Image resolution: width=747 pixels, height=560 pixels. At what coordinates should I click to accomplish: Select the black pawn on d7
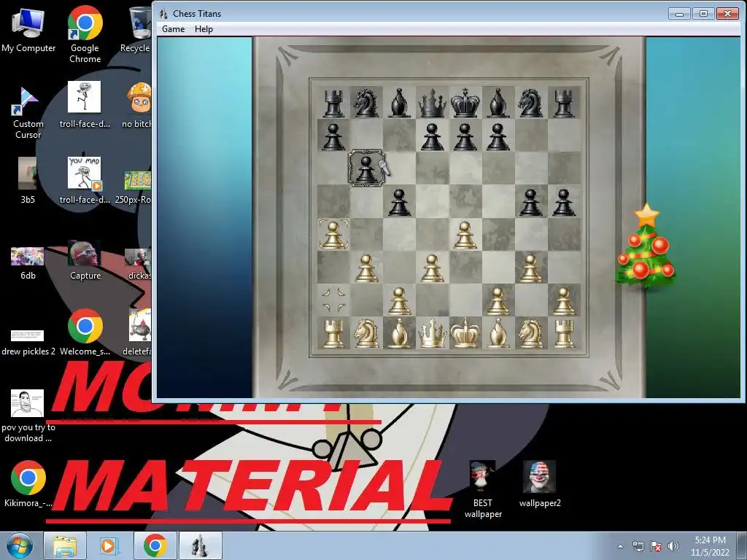[432, 136]
